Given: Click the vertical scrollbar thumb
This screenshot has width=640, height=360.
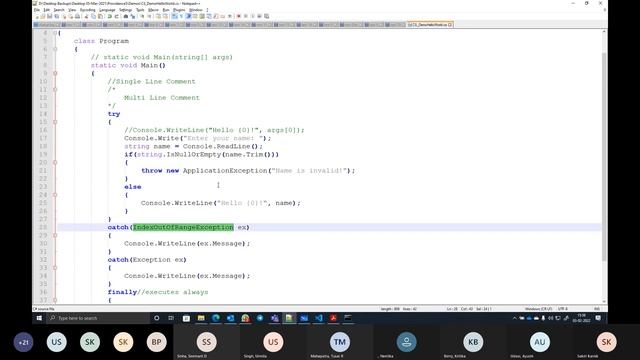Looking at the screenshot, I should (x=604, y=157).
